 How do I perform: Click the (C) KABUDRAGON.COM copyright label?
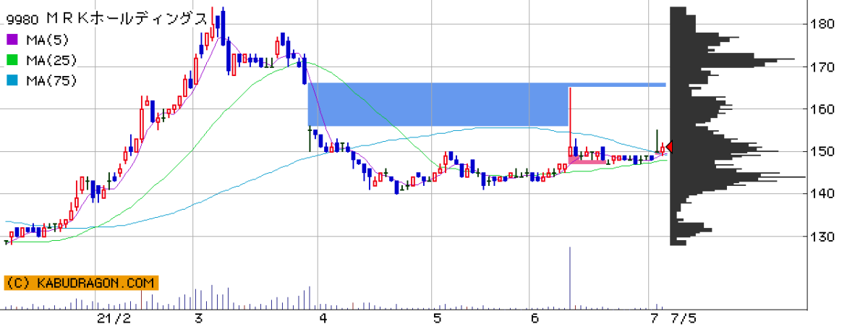coord(81,283)
